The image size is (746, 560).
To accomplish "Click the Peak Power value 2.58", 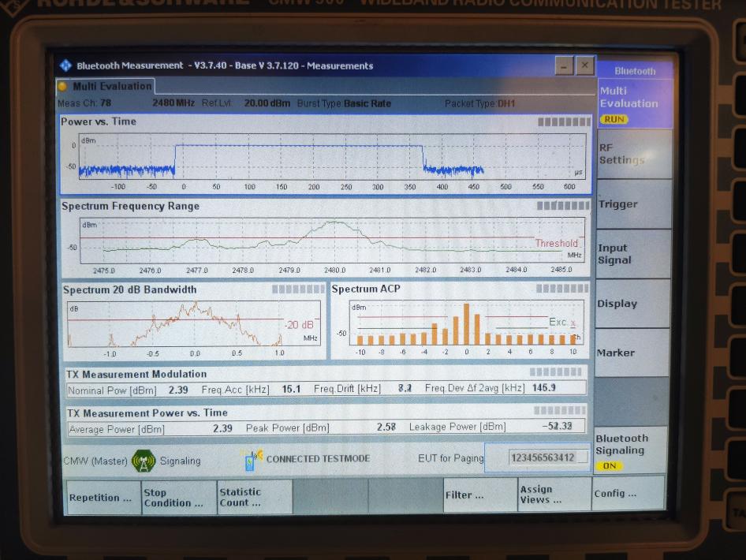I will click(386, 427).
